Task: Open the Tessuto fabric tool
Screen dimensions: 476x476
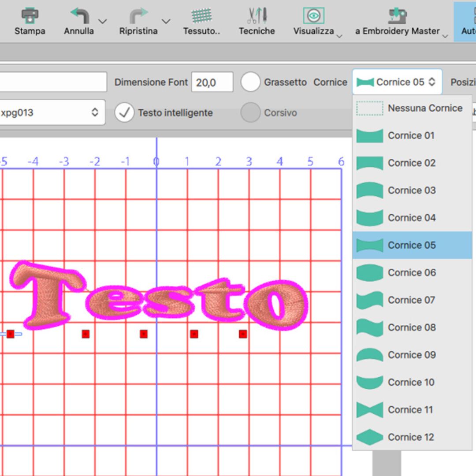Action: (x=201, y=16)
